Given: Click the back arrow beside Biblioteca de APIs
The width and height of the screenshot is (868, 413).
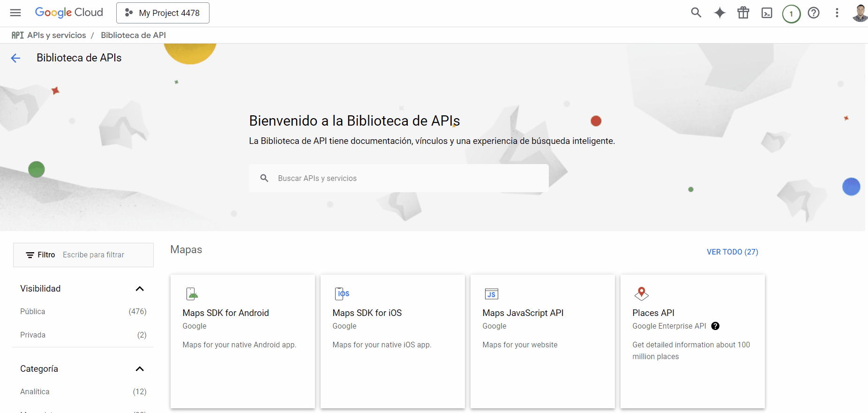Looking at the screenshot, I should [15, 58].
